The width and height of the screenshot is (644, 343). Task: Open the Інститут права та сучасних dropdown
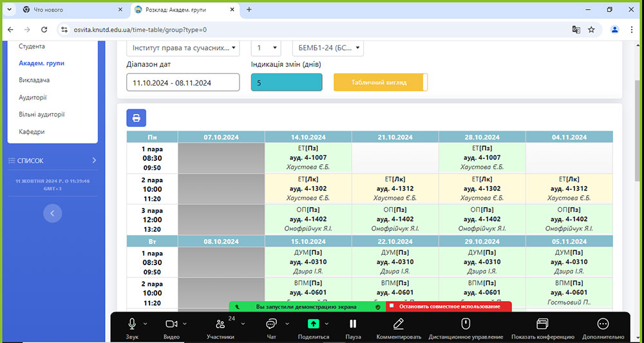183,48
